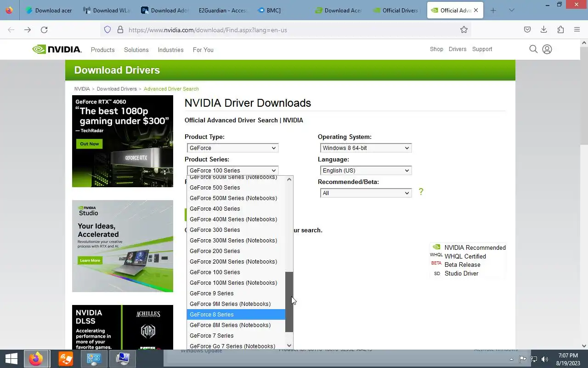The width and height of the screenshot is (588, 368).
Task: Click the Download Drivers breadcrumb link
Action: point(117,89)
